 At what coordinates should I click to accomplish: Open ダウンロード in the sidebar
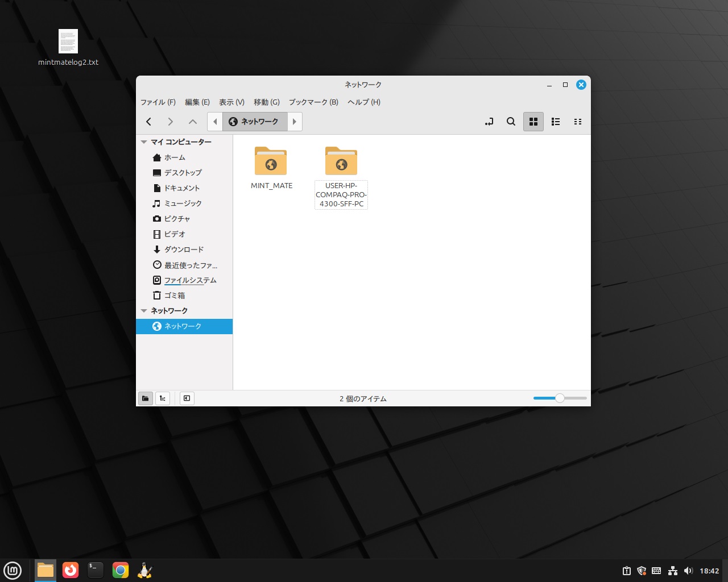click(x=183, y=250)
